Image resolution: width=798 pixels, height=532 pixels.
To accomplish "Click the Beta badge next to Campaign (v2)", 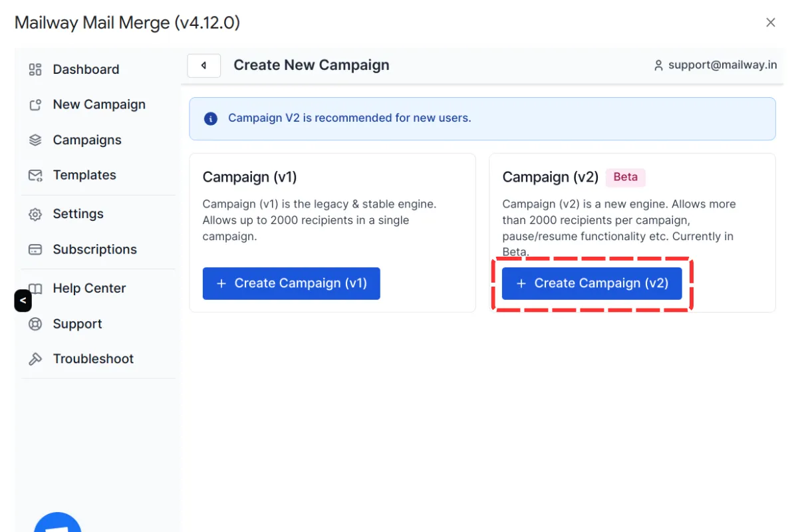I will [x=625, y=177].
